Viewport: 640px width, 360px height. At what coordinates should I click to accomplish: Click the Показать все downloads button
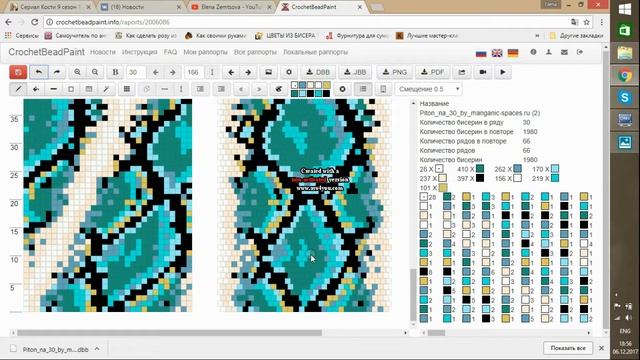568,348
